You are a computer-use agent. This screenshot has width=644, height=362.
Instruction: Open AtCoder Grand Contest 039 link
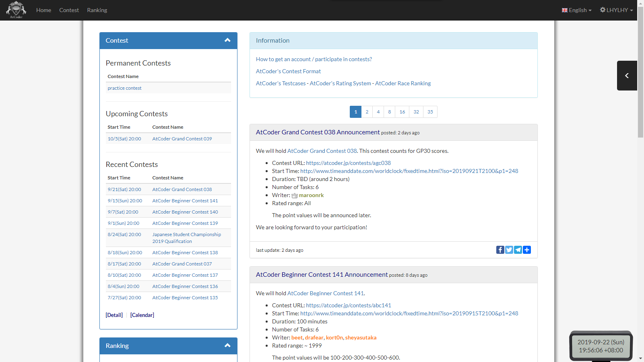[182, 139]
